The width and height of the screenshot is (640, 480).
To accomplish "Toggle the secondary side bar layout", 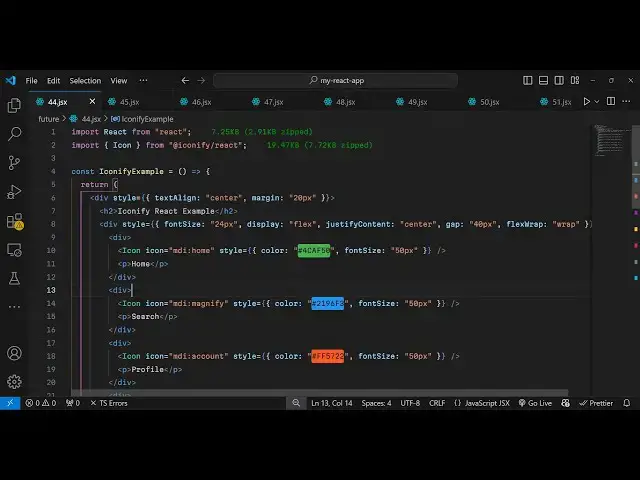I will pos(559,80).
